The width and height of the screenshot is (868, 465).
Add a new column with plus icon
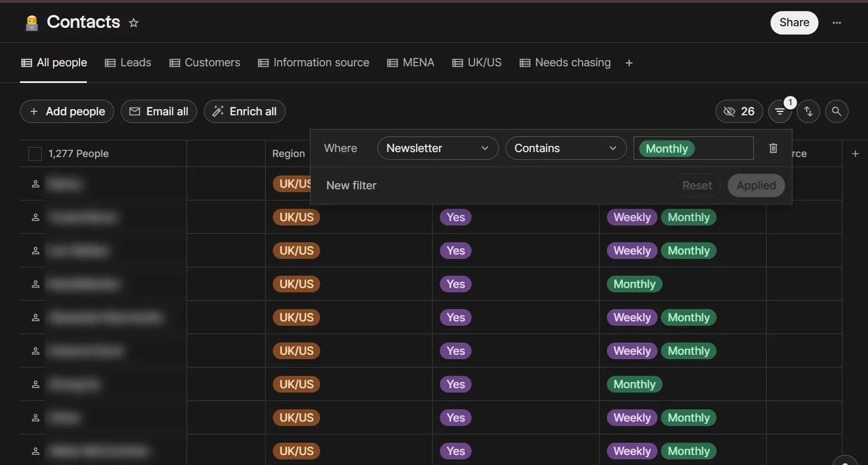pos(855,154)
